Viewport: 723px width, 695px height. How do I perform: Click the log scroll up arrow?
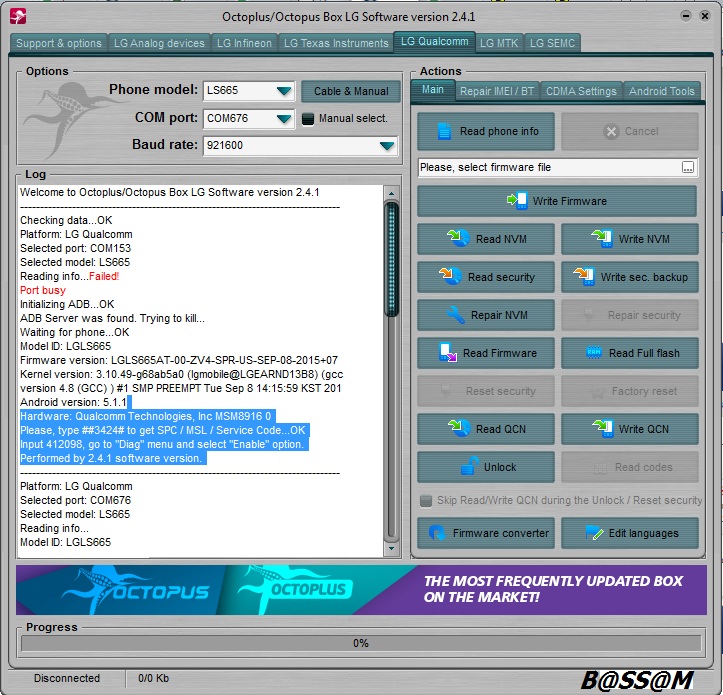coord(392,194)
